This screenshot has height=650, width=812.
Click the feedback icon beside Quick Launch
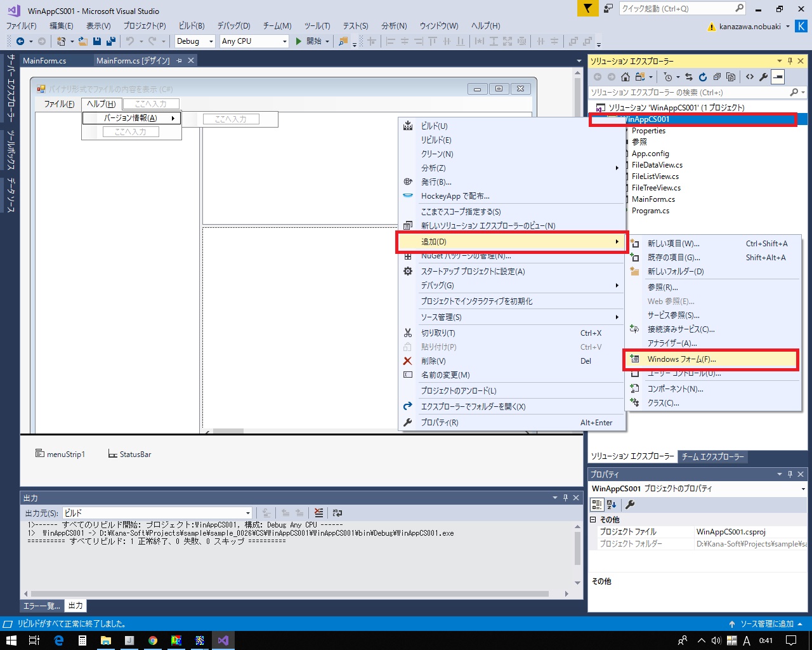(608, 8)
